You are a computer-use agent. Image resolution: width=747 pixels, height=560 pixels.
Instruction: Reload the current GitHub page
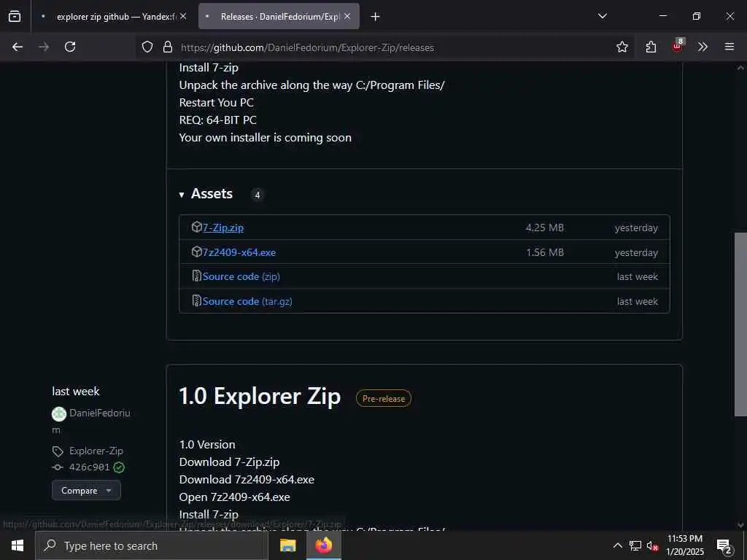click(x=70, y=47)
